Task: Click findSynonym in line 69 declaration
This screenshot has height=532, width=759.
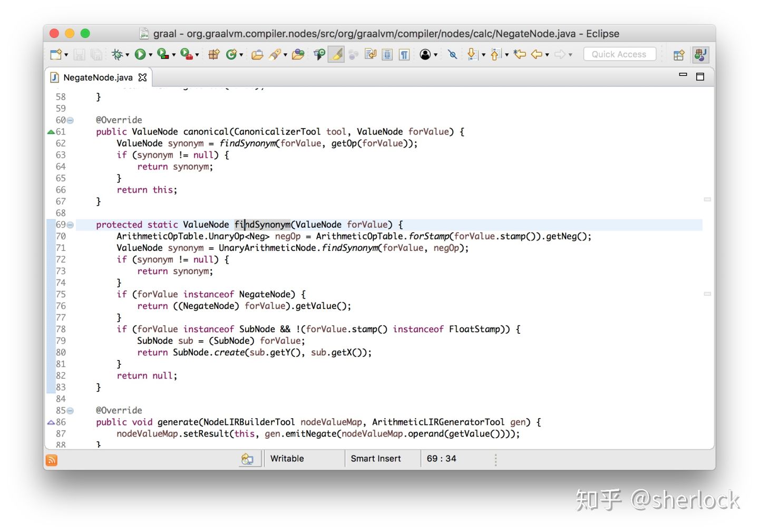Action: [262, 225]
